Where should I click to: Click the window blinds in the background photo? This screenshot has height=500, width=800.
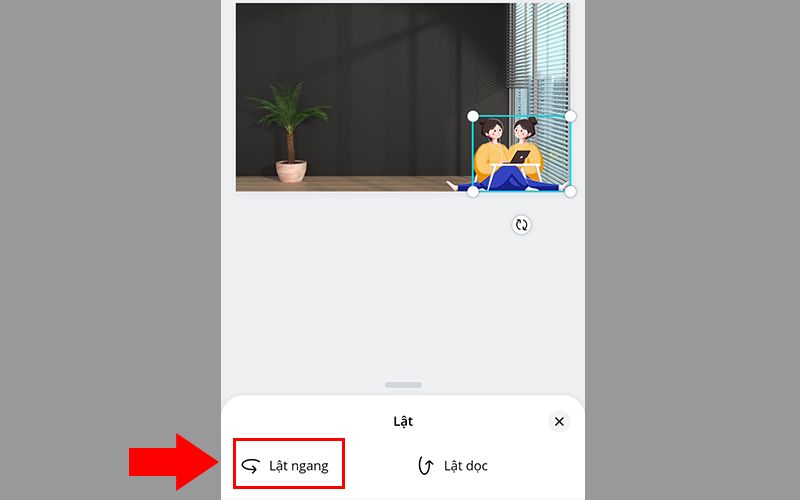point(538,56)
